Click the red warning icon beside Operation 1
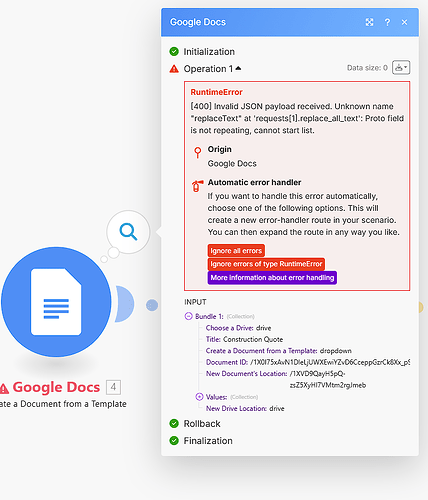This screenshot has width=428, height=500. point(174,69)
